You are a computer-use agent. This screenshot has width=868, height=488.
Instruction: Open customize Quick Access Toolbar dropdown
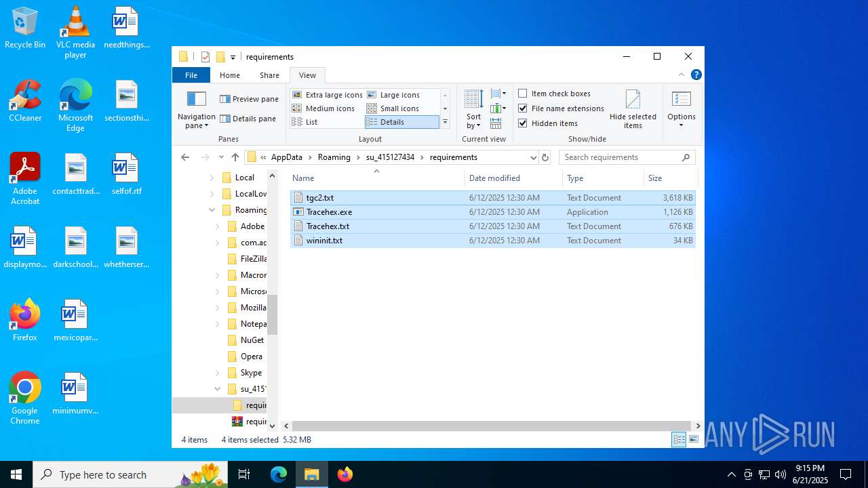(x=233, y=57)
